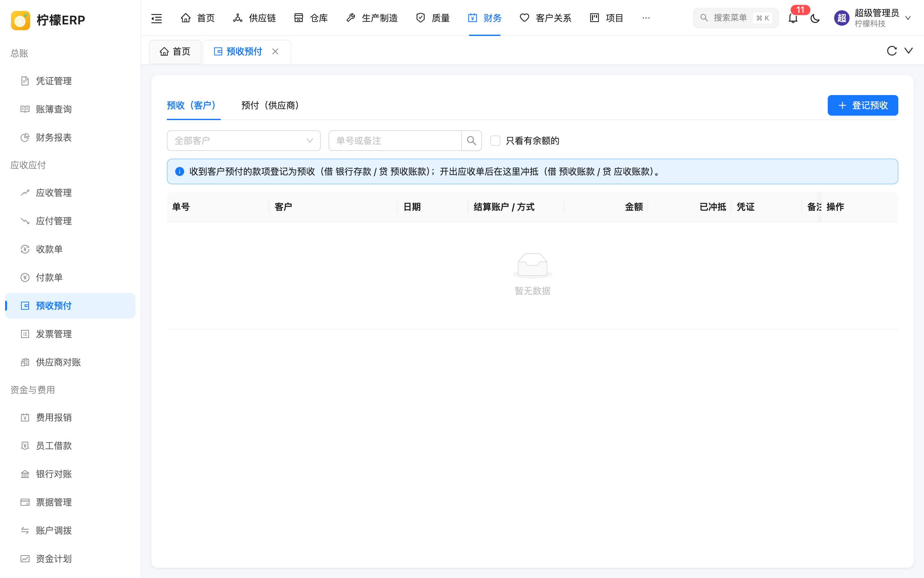Image resolution: width=924 pixels, height=578 pixels.
Task: Open 付款单 in the sidebar
Action: 70,277
